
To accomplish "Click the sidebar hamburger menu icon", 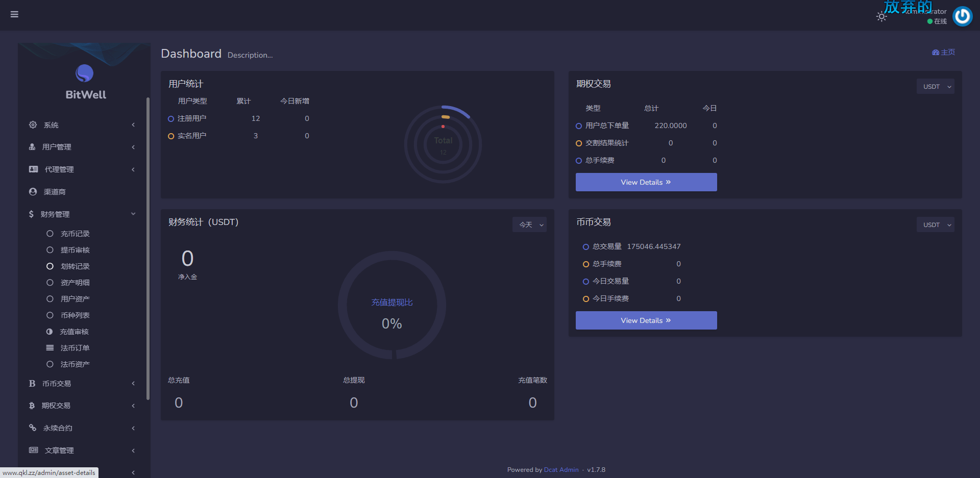I will coord(14,14).
